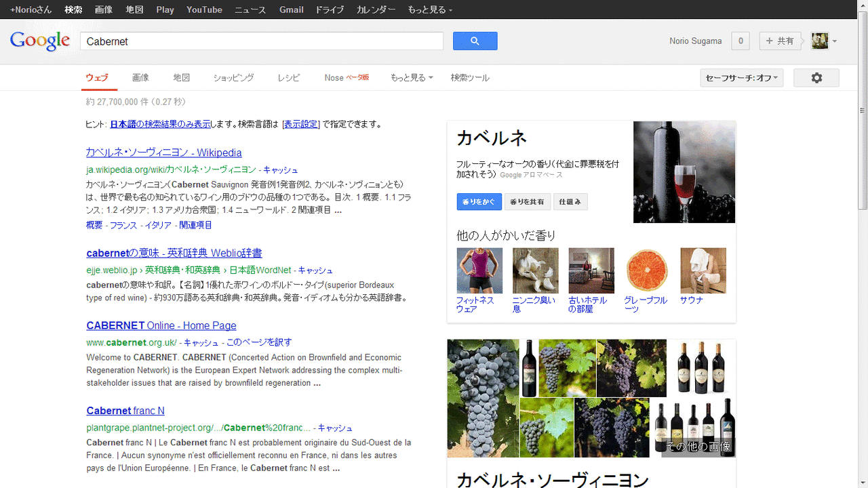
Task: Expand もっと見る in the top black bar
Action: tap(430, 10)
